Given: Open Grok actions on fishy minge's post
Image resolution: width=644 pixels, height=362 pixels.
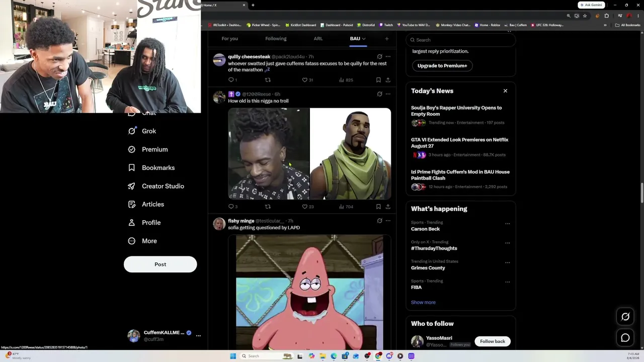Looking at the screenshot, I should [379, 221].
